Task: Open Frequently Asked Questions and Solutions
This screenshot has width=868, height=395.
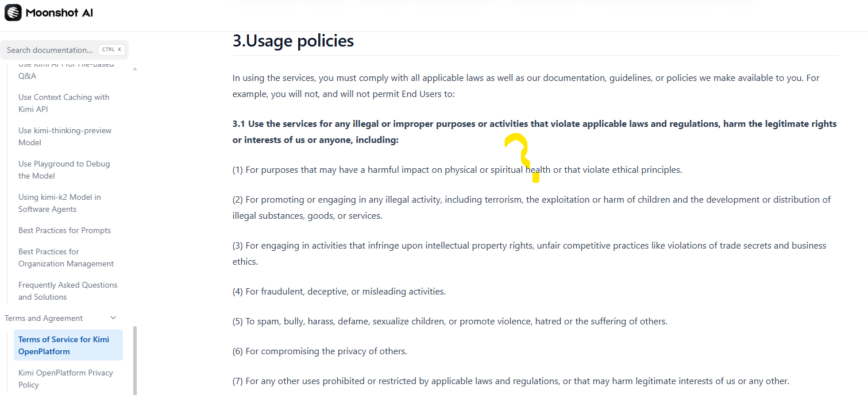Action: (68, 291)
